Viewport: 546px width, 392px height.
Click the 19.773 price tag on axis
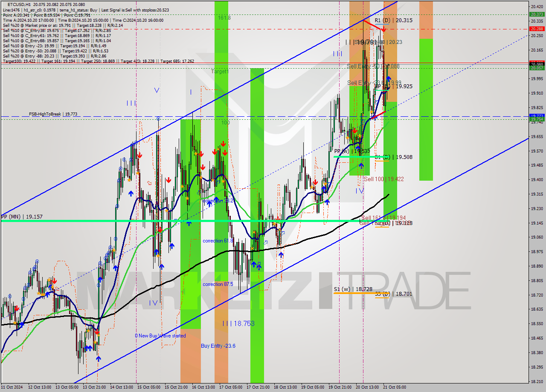(x=537, y=116)
